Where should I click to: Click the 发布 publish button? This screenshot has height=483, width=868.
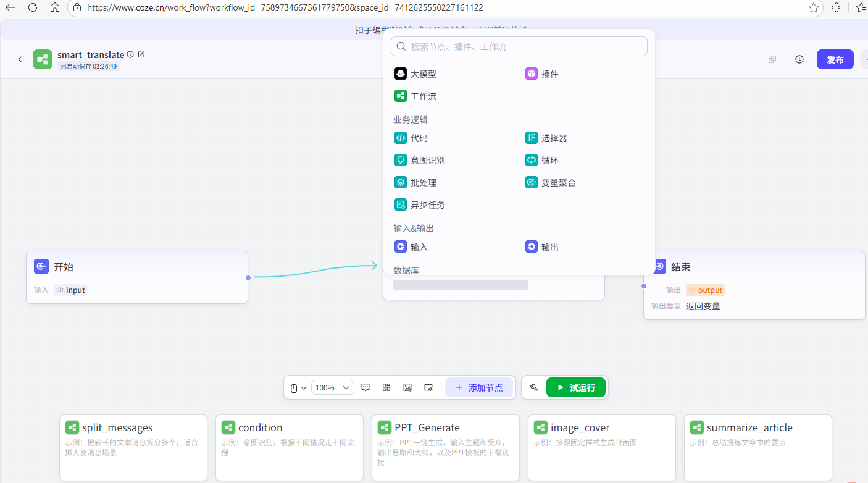pyautogui.click(x=835, y=59)
